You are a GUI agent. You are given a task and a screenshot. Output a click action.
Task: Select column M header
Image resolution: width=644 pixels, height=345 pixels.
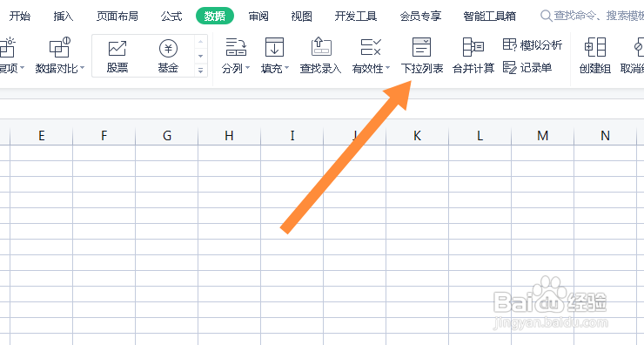(x=542, y=135)
